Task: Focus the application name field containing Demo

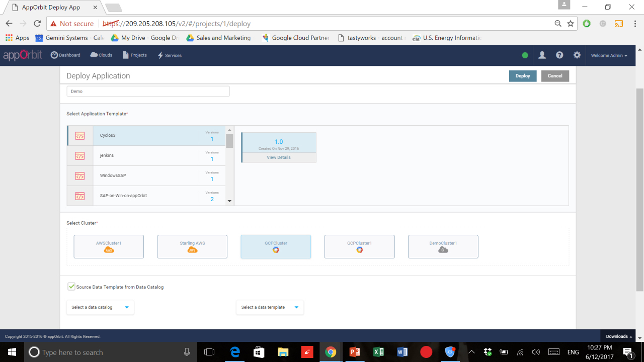Action: (x=148, y=91)
